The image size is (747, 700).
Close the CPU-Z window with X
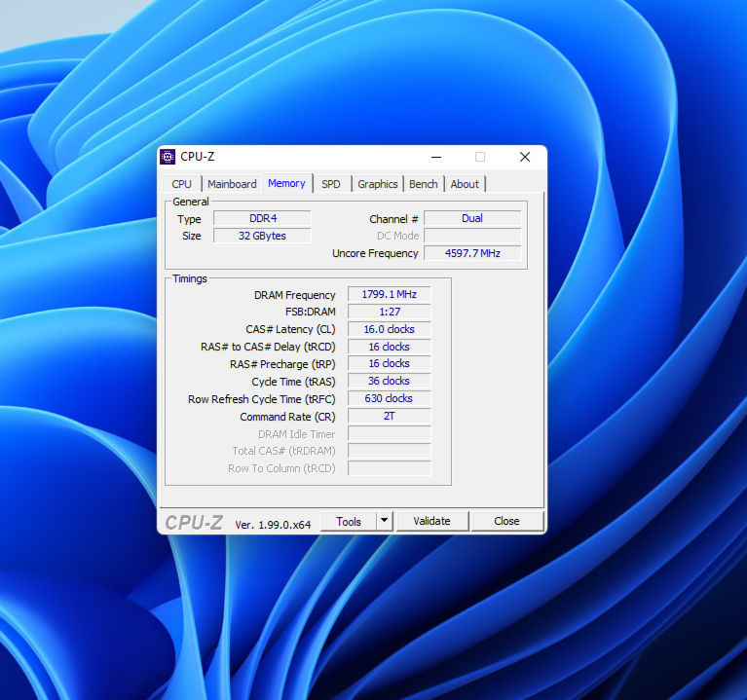(x=525, y=157)
